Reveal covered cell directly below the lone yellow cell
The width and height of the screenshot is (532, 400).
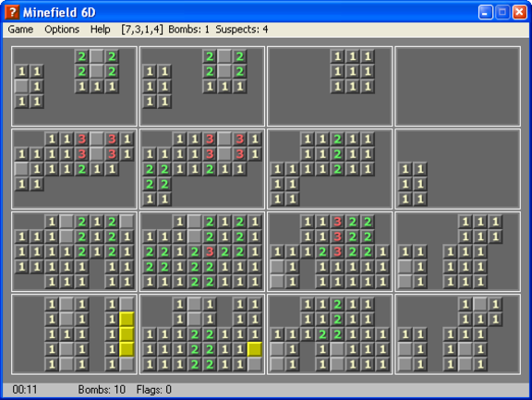[255, 364]
